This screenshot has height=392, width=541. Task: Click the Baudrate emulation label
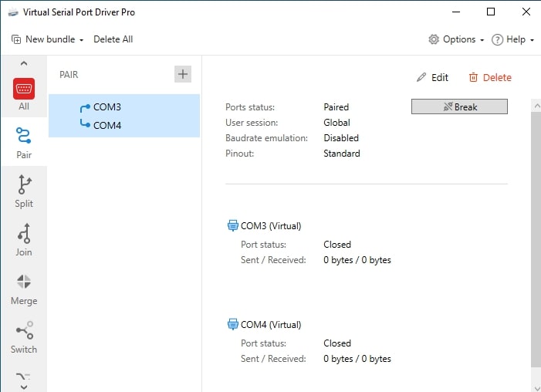(266, 138)
